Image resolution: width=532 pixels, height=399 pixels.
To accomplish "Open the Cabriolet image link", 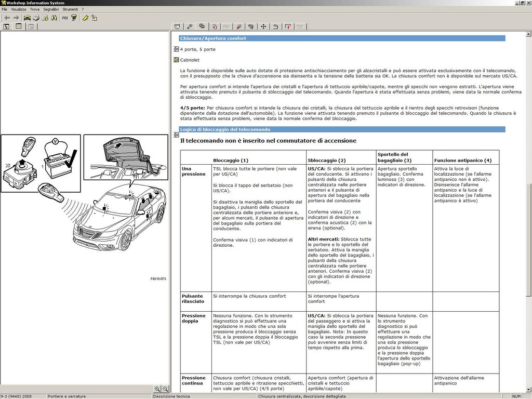I will (x=176, y=60).
